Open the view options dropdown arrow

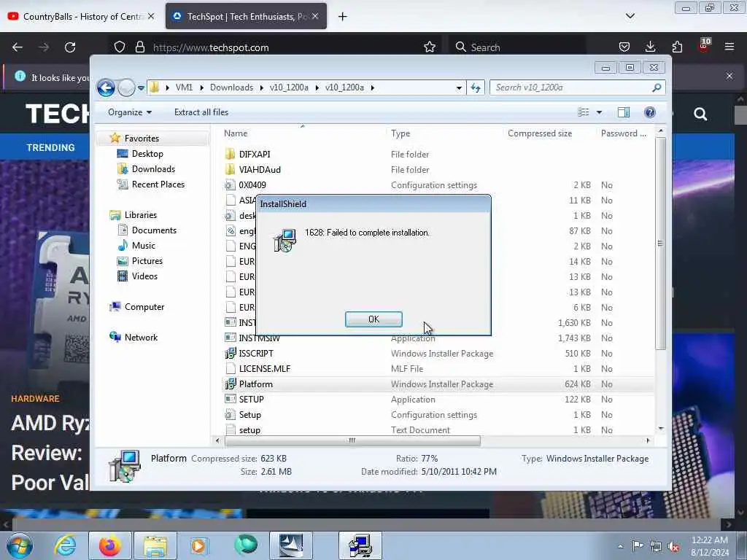click(x=599, y=112)
